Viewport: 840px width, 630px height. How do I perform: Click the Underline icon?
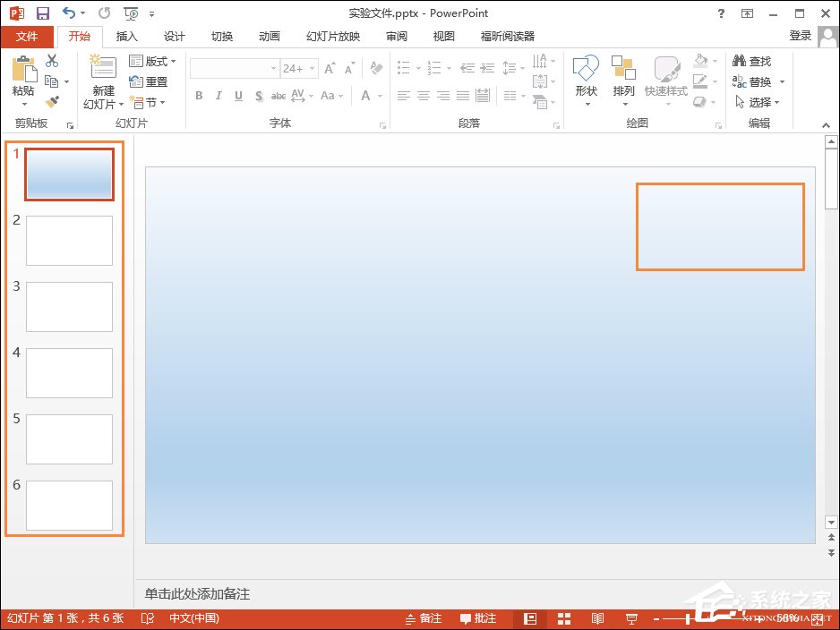pyautogui.click(x=237, y=96)
